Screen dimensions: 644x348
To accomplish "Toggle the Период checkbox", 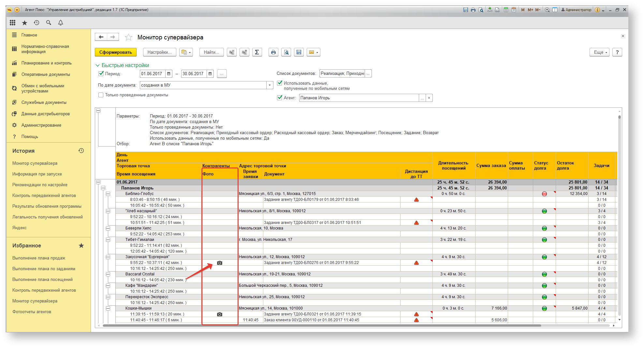I will [x=101, y=74].
